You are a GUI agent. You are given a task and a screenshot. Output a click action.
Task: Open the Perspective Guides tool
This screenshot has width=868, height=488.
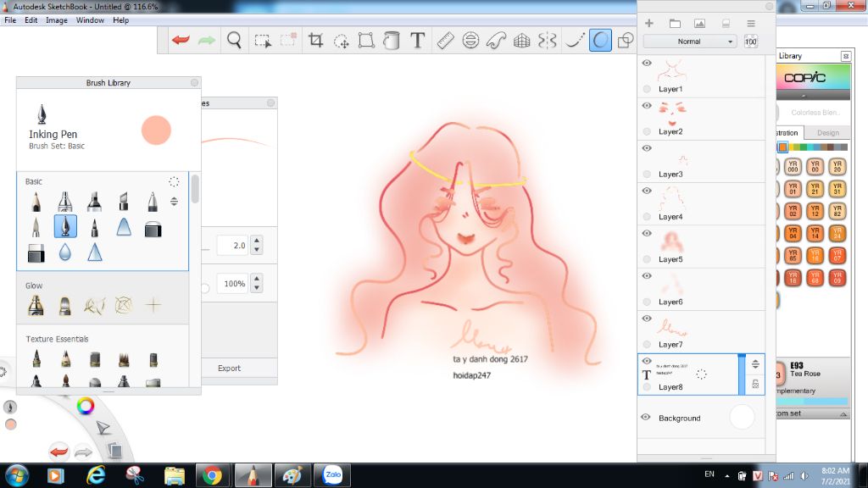tap(521, 41)
